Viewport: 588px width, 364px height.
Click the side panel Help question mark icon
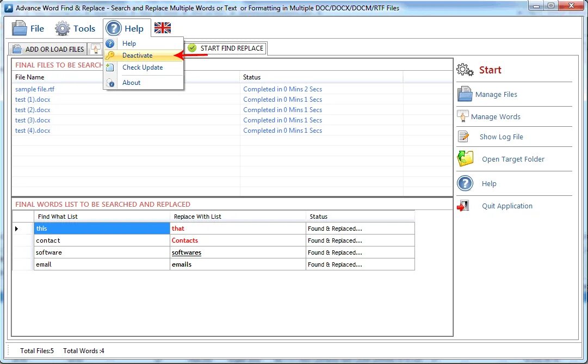pyautogui.click(x=465, y=183)
